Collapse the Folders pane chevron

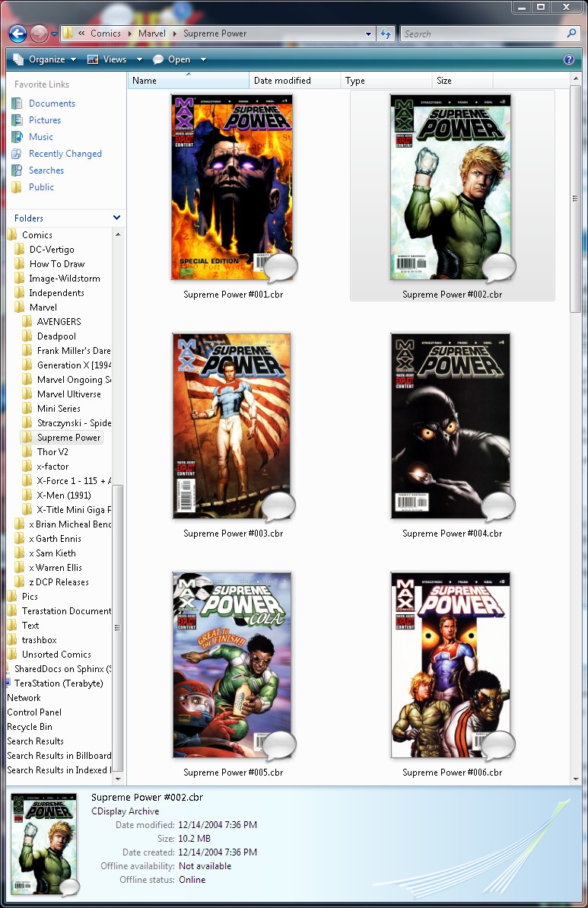[x=117, y=218]
